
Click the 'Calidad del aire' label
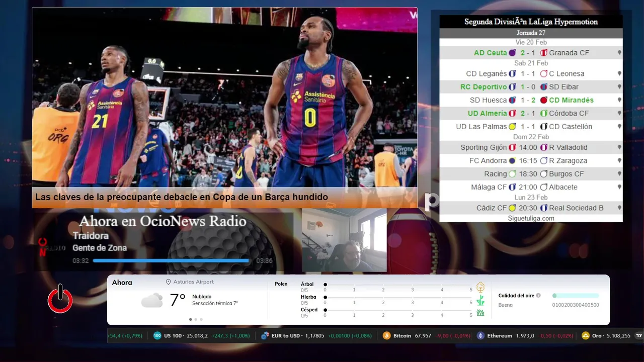516,296
